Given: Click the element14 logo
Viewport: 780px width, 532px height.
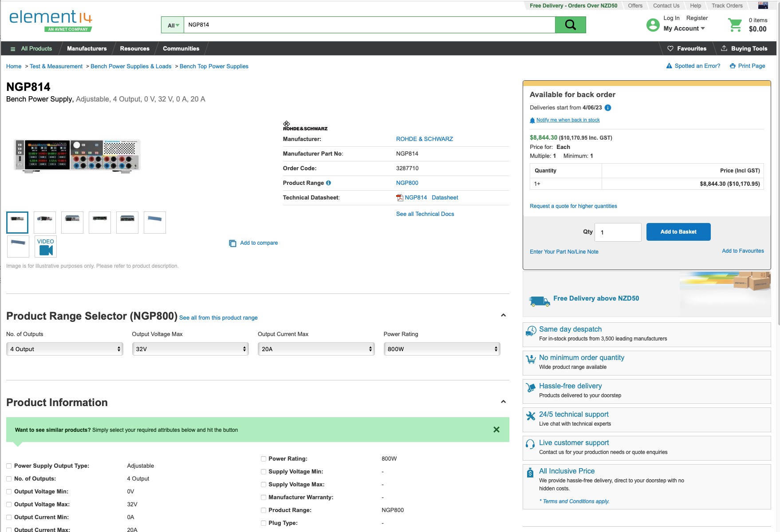Looking at the screenshot, I should point(51,21).
